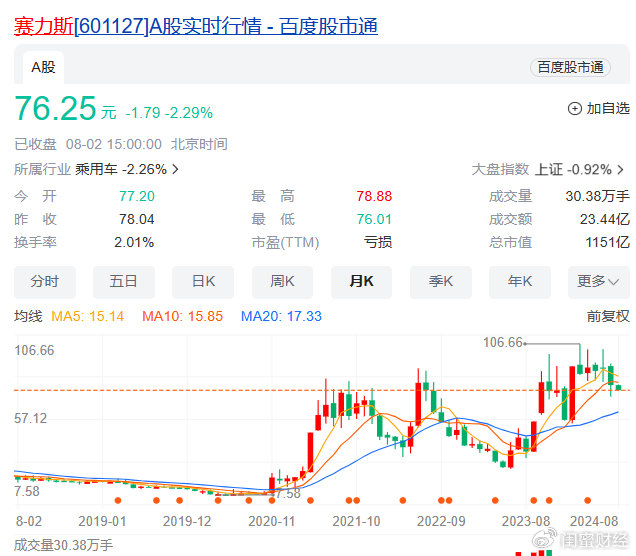Click the 百度股市通 badge button
Viewport: 636px width, 556px height.
pos(570,67)
